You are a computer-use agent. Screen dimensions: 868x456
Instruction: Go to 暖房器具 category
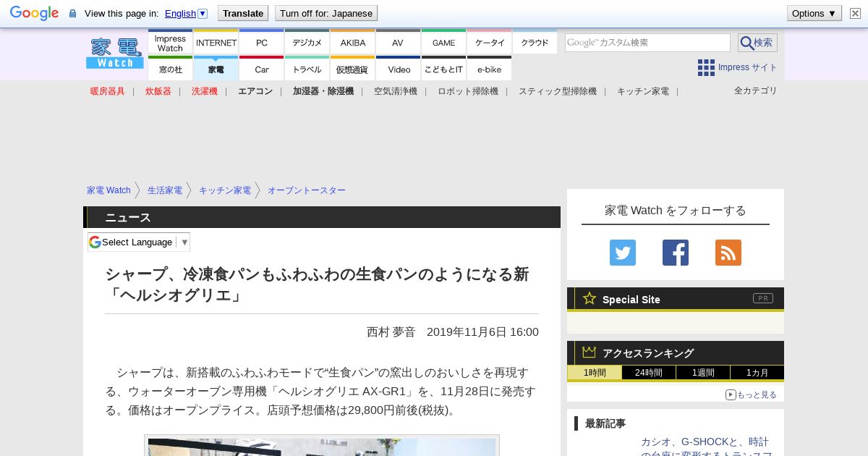coord(108,91)
